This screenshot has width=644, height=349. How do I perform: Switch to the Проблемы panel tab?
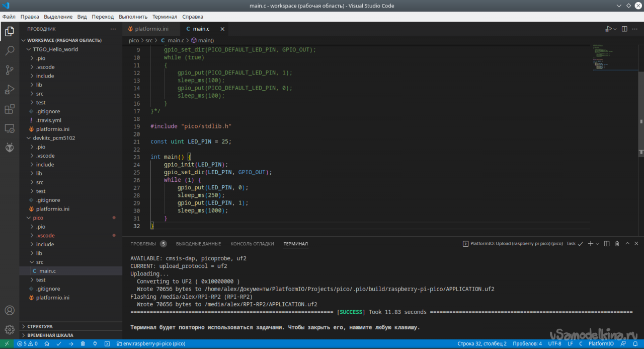point(143,244)
